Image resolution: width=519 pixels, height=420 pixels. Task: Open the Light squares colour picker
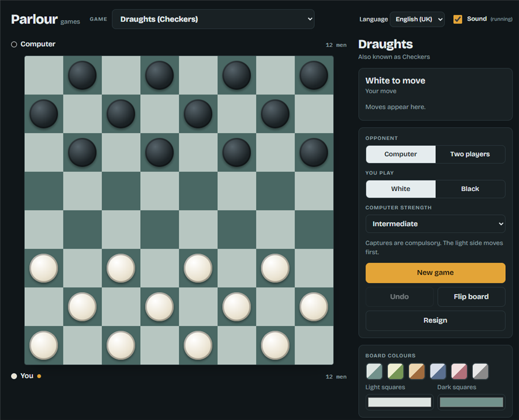[x=400, y=402]
